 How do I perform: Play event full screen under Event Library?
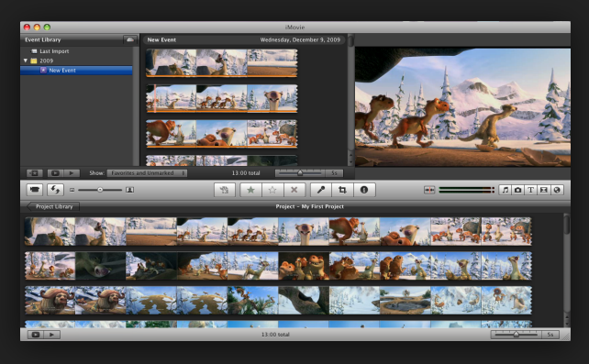(55, 173)
